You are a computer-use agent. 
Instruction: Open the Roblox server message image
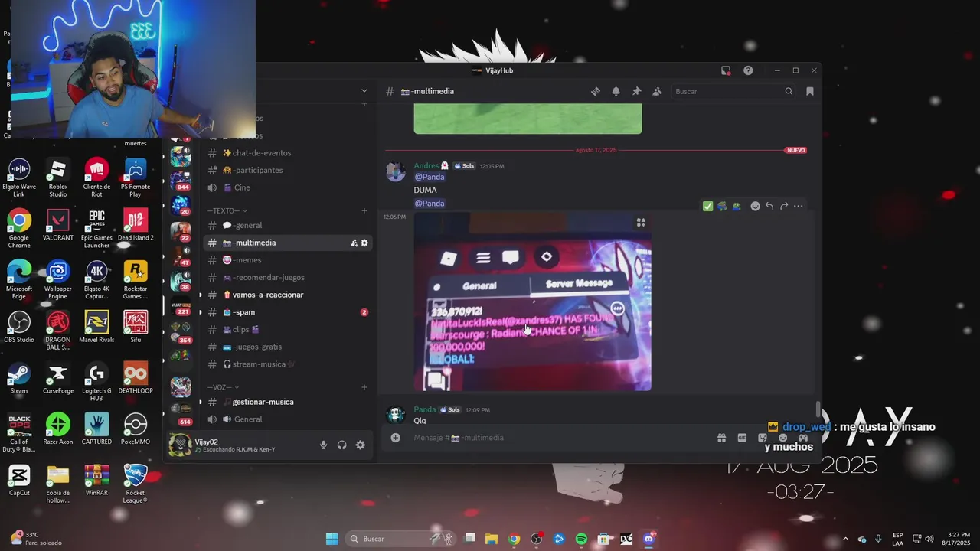tap(533, 301)
